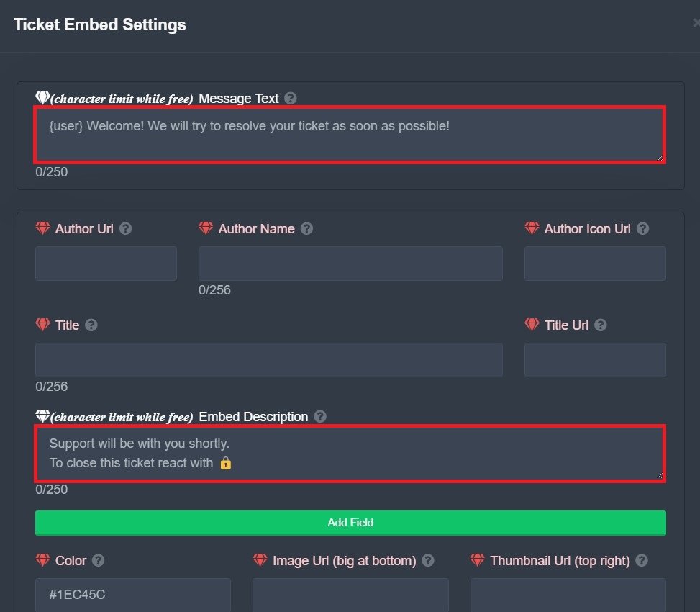
Task: Focus the Message Text textarea
Action: [x=349, y=135]
